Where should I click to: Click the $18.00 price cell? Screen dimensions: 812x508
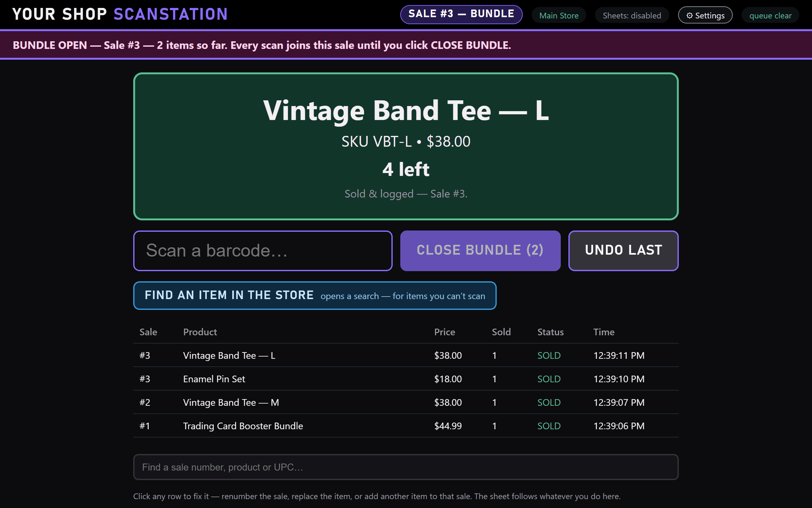[x=448, y=379]
